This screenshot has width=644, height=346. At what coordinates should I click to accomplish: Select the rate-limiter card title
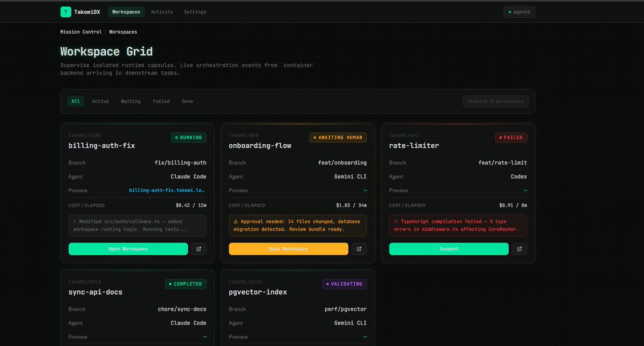[414, 146]
